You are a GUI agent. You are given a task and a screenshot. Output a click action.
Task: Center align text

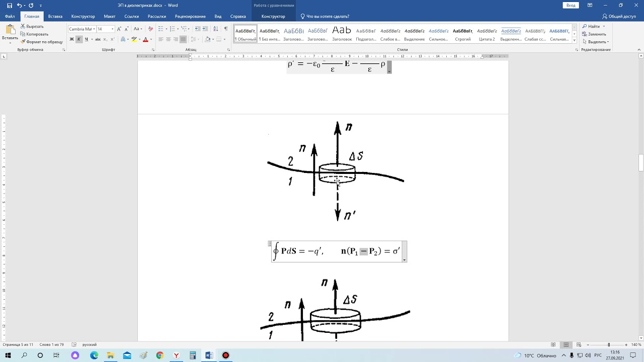click(168, 39)
